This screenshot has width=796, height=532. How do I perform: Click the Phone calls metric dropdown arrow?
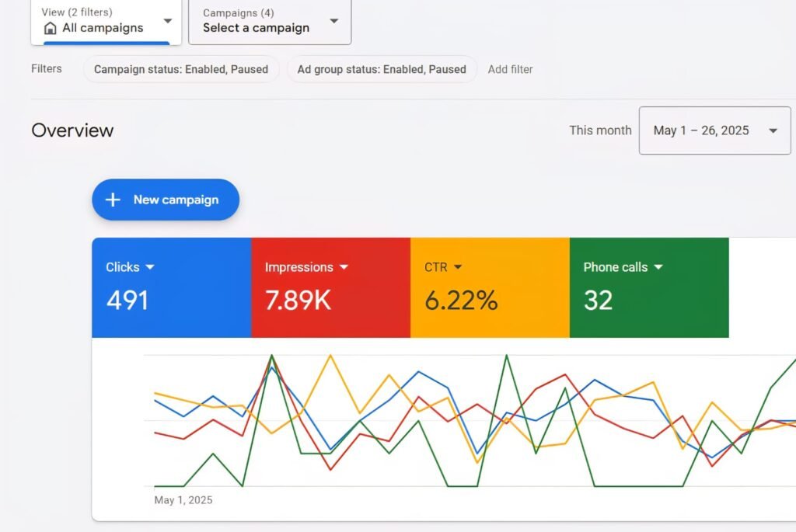(658, 267)
